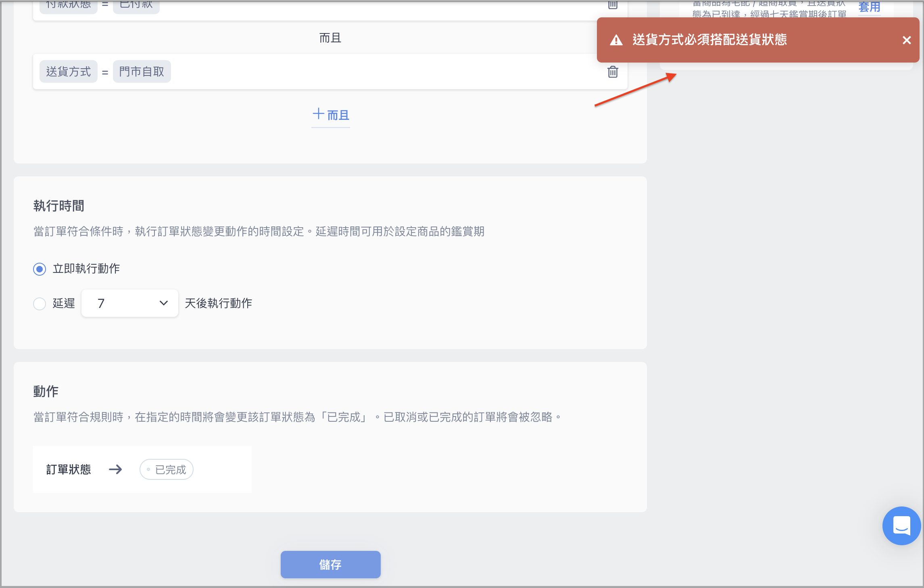Screen dimensions: 924x588
Task: Click the 已完成 status badge
Action: coord(166,469)
